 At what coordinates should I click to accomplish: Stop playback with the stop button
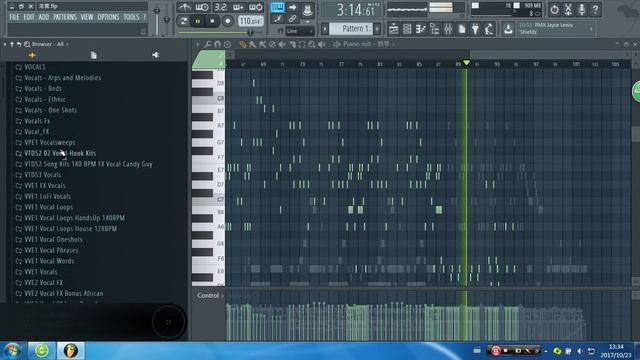pos(212,21)
